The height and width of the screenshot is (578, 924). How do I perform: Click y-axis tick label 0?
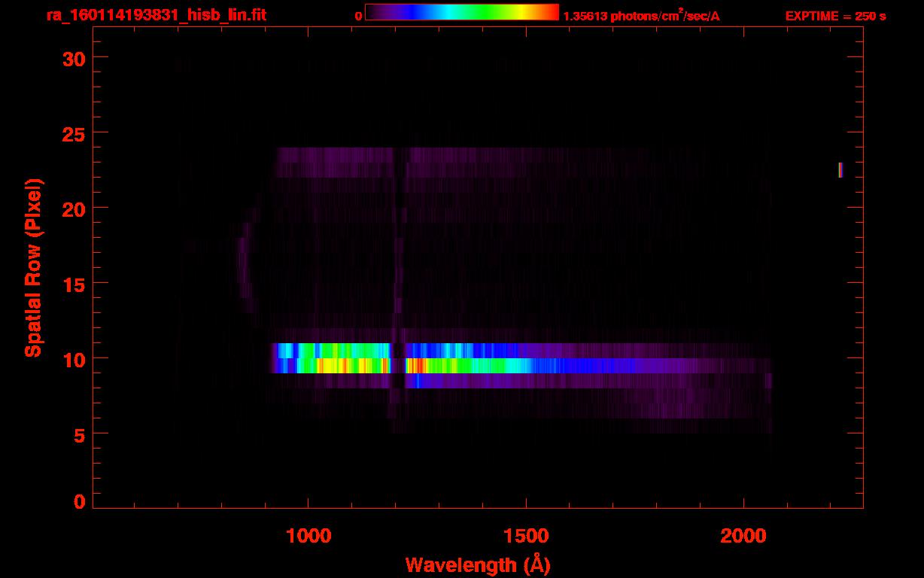tap(79, 502)
